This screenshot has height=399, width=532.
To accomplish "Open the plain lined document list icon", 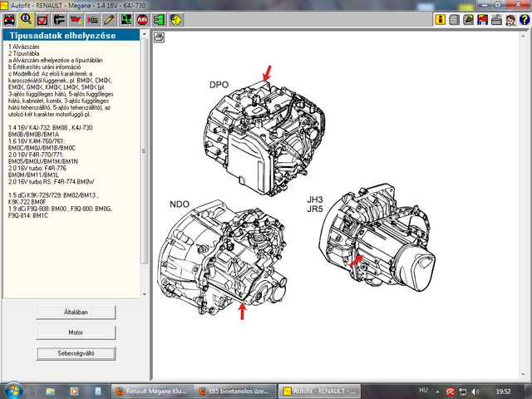I will tap(455, 20).
